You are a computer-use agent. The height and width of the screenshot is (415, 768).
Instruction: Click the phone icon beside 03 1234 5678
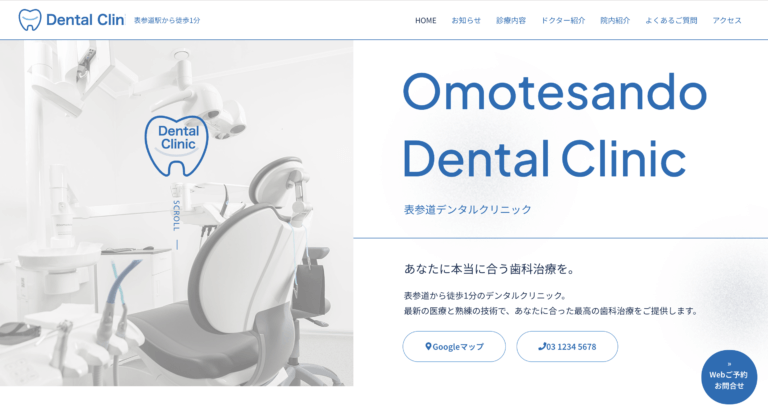(542, 346)
